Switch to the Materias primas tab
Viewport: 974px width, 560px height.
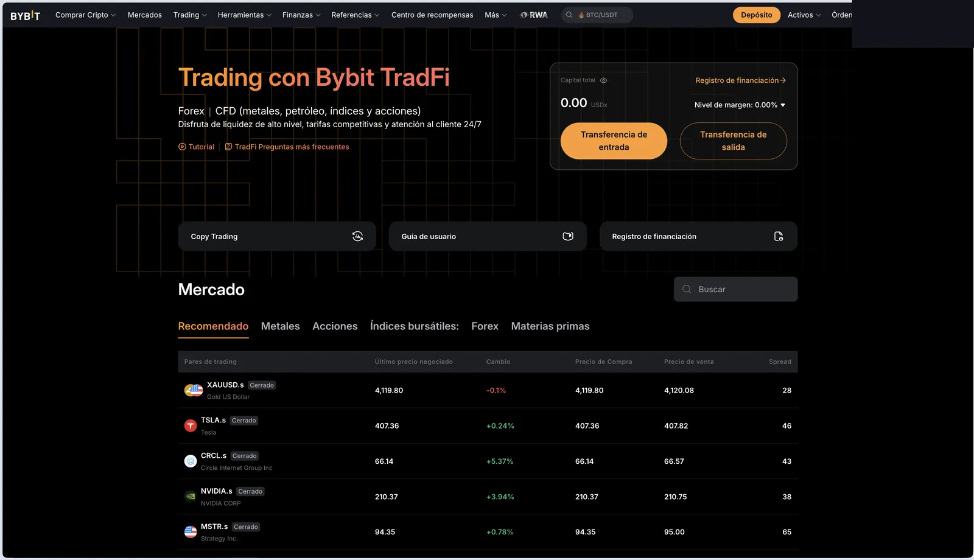[x=550, y=326]
